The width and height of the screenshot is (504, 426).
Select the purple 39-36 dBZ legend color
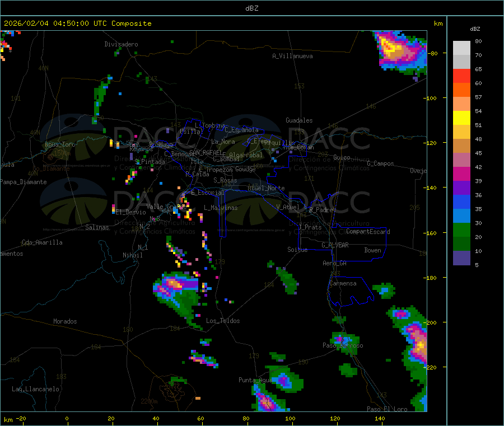point(461,188)
